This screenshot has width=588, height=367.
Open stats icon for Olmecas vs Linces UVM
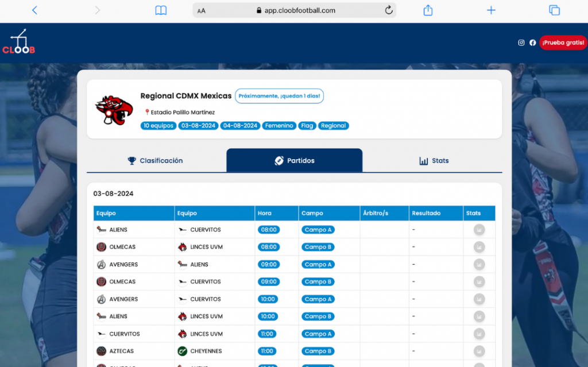coord(479,247)
